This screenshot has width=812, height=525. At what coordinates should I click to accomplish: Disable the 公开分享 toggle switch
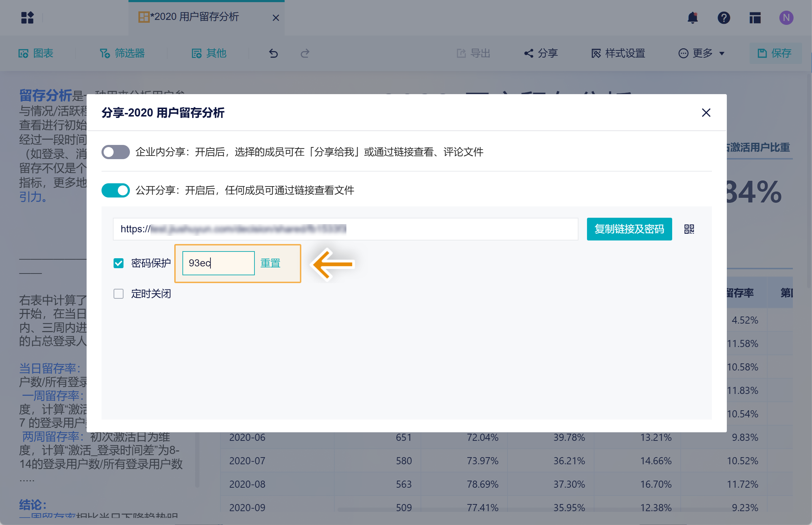click(x=115, y=190)
